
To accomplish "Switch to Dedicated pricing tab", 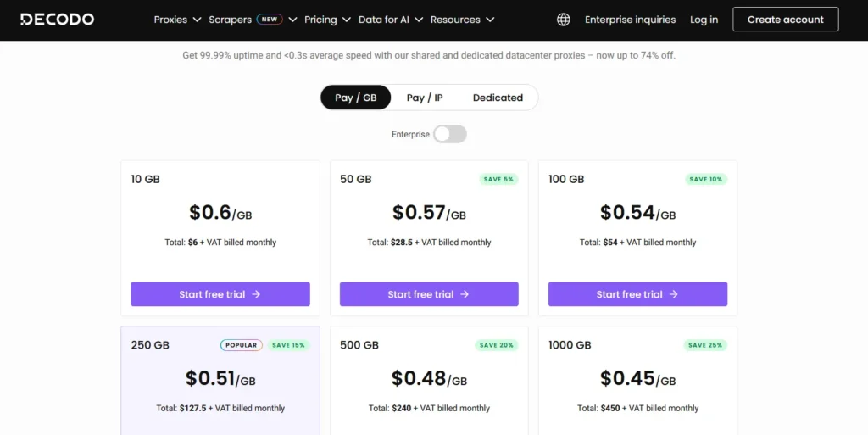I will (498, 98).
